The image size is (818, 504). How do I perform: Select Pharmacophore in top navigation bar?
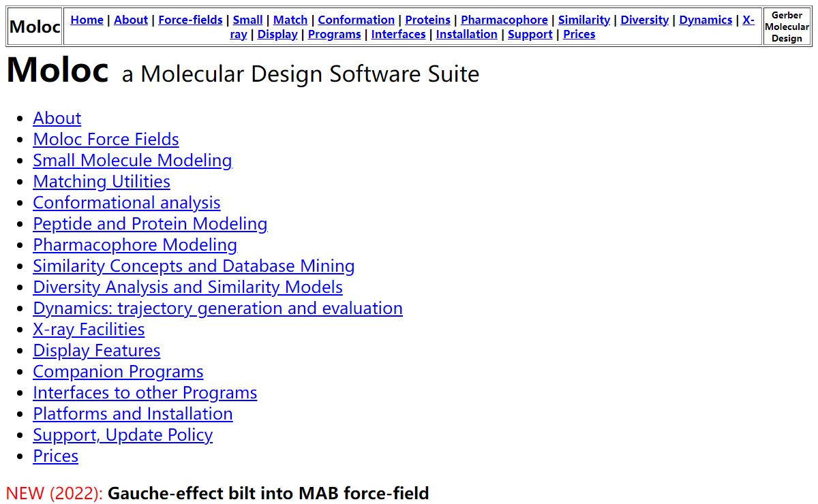click(x=504, y=20)
